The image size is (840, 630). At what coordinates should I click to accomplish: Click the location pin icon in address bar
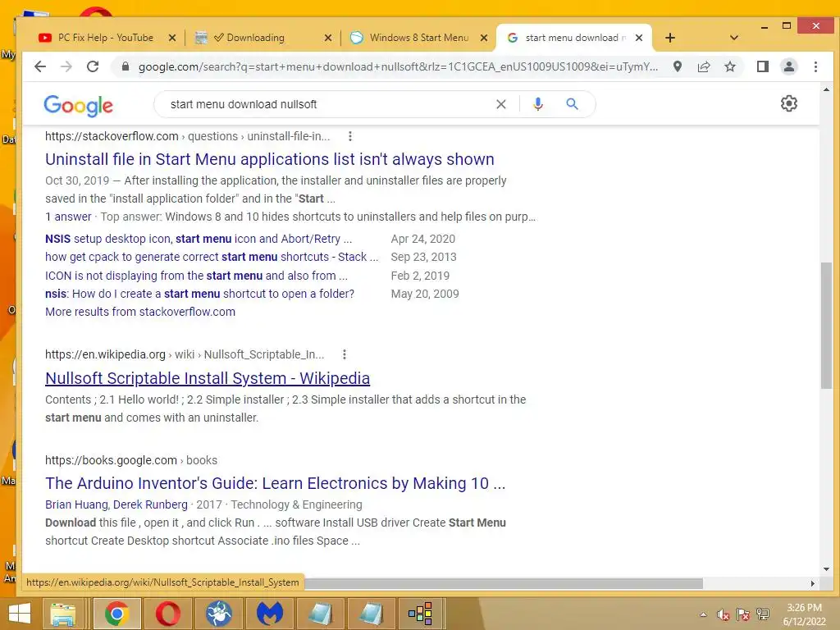coord(677,66)
